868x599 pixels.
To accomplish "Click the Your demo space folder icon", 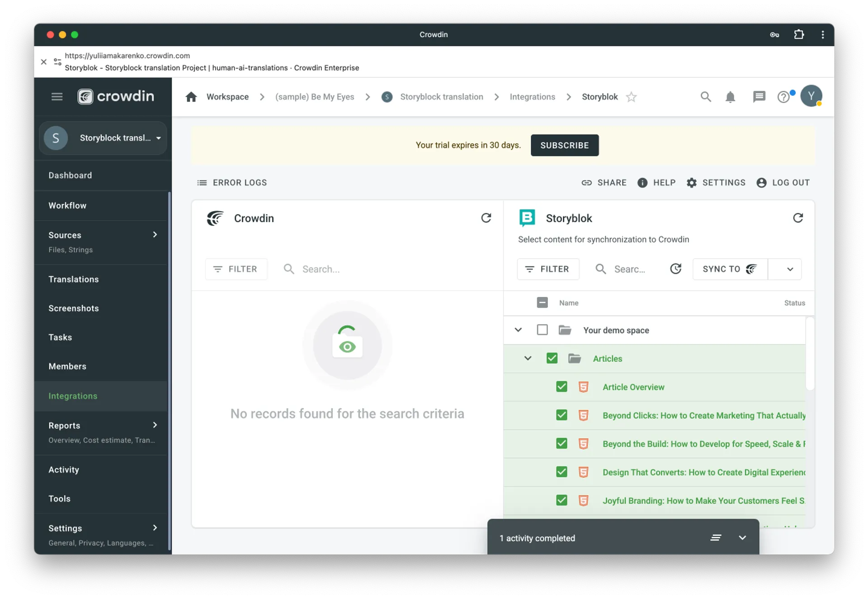I will [565, 330].
